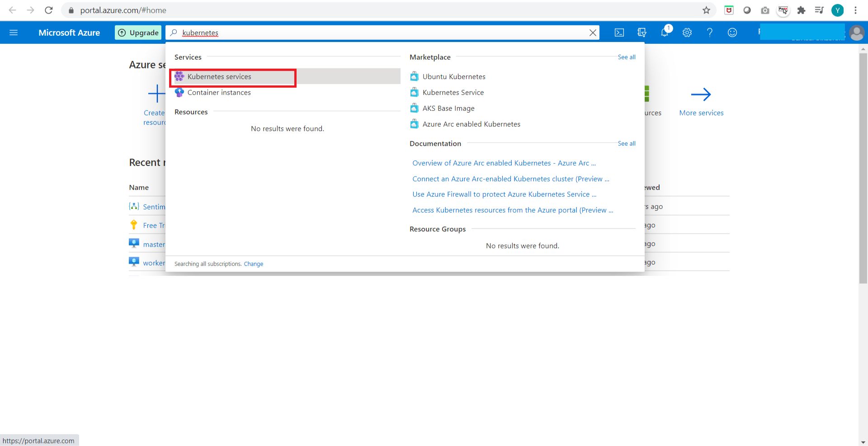This screenshot has height=446, width=868.
Task: Open Cloud Shell icon
Action: tap(619, 33)
